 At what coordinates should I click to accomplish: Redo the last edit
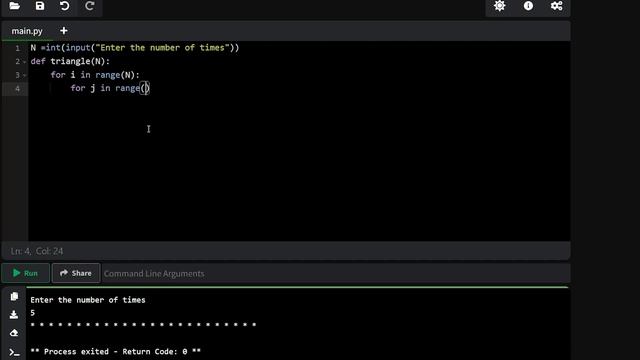[x=90, y=6]
